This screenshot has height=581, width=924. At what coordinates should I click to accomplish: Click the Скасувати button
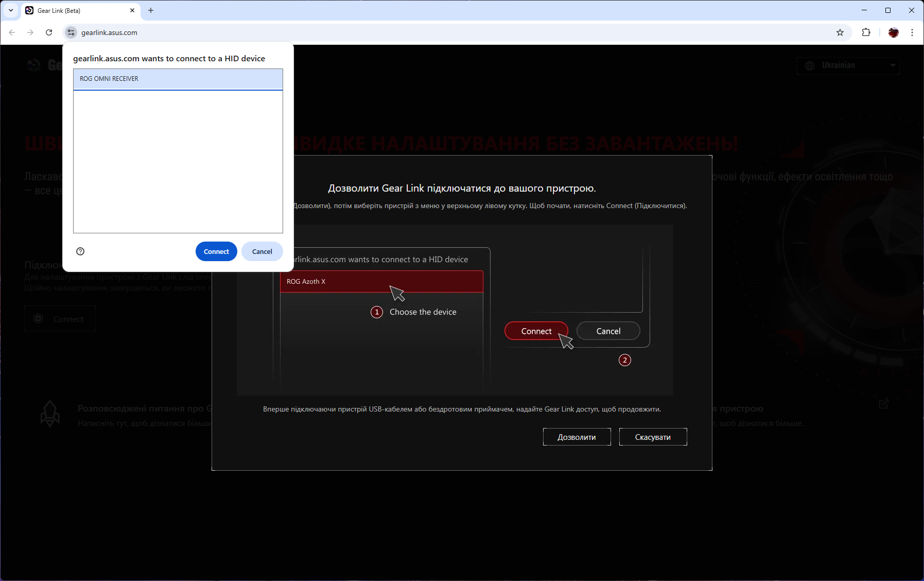point(653,437)
